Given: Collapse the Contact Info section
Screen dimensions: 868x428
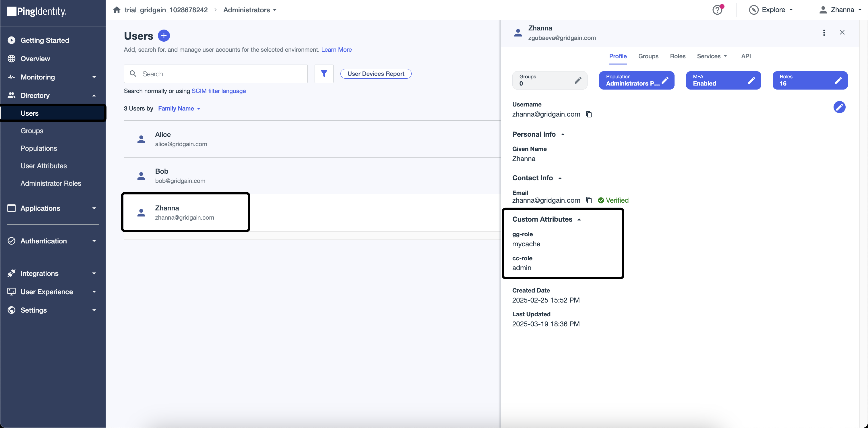Looking at the screenshot, I should [560, 178].
